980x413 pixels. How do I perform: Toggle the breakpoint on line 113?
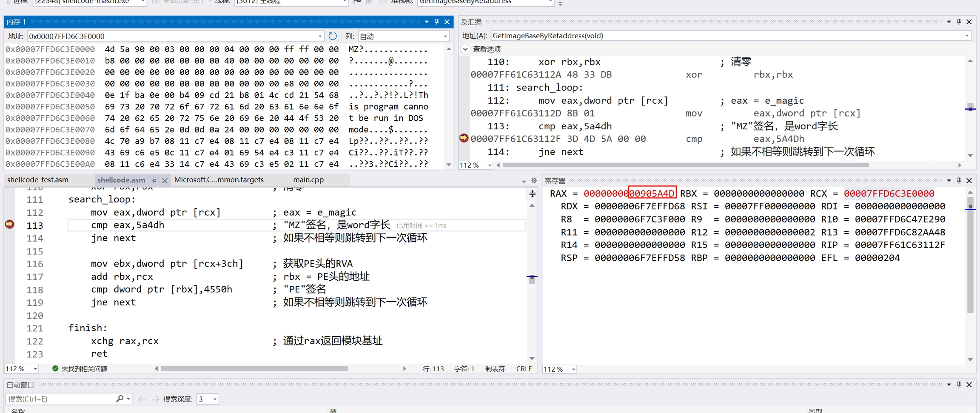[x=9, y=225]
